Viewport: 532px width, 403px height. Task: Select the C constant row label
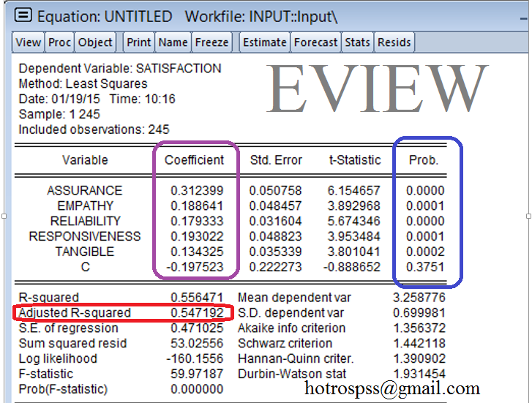coord(85,267)
